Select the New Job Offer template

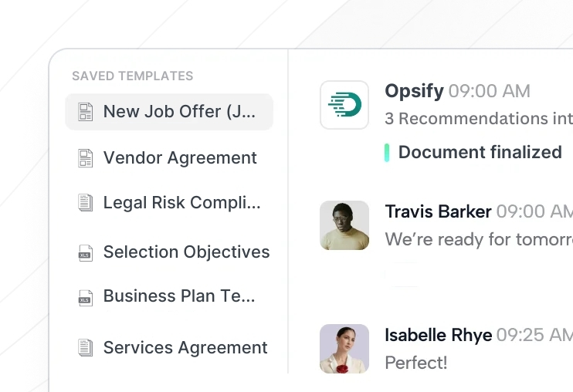(x=179, y=112)
